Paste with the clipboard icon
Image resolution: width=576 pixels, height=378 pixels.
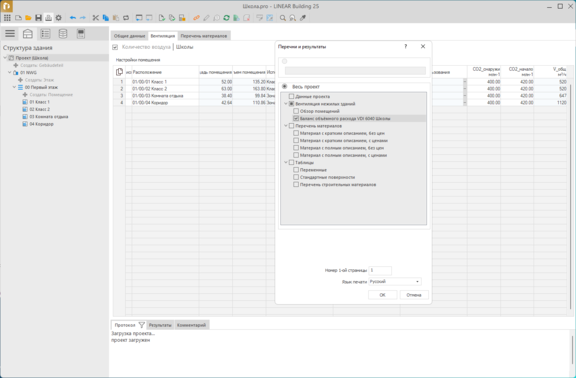116,18
